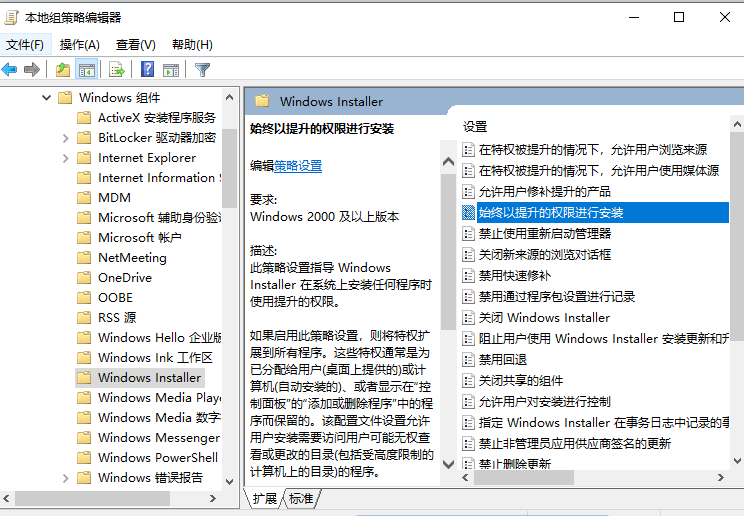The image size is (744, 516).
Task: Click the 策略设置 link
Action: click(x=298, y=166)
